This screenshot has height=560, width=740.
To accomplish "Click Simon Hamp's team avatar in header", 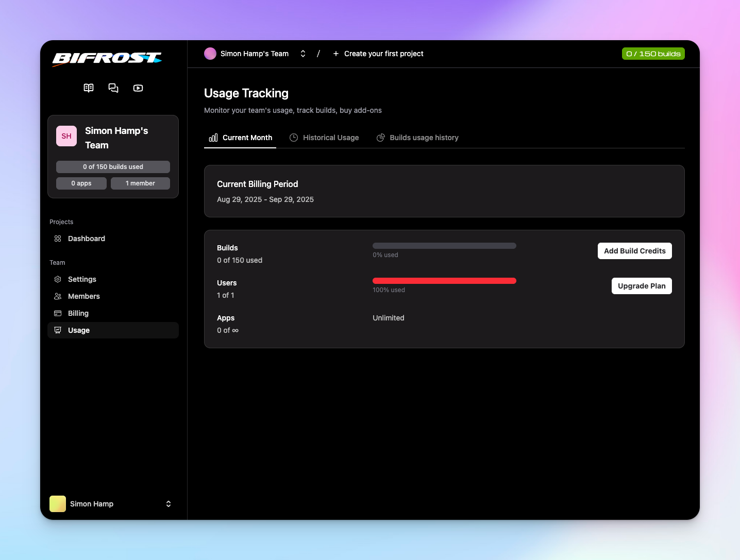I will pyautogui.click(x=210, y=54).
